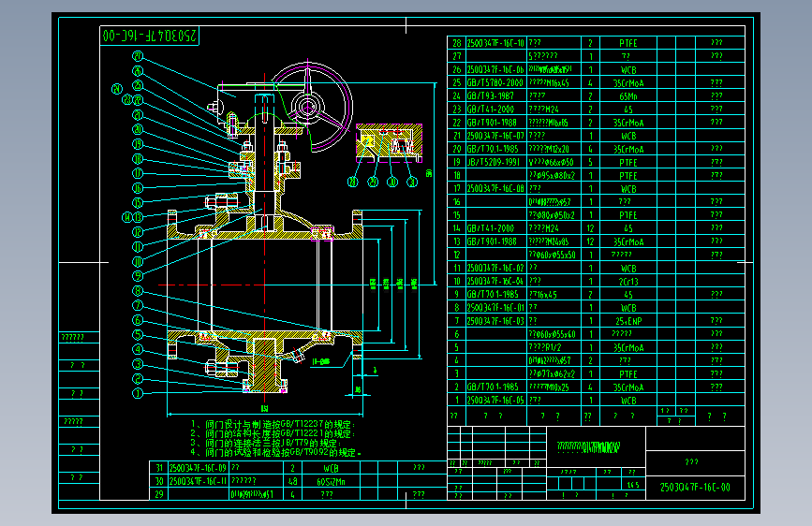
Task: Select the PTFE cell in parts list row 28
Action: pos(628,43)
